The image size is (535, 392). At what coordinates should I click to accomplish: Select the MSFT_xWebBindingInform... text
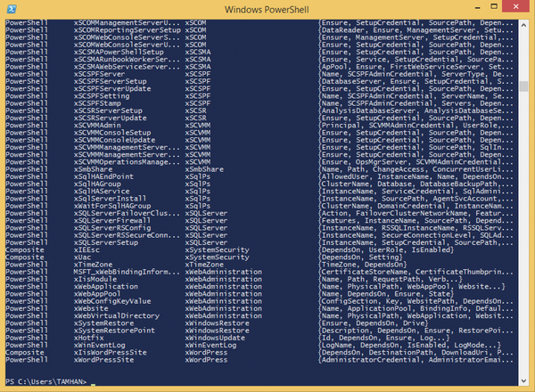point(127,272)
